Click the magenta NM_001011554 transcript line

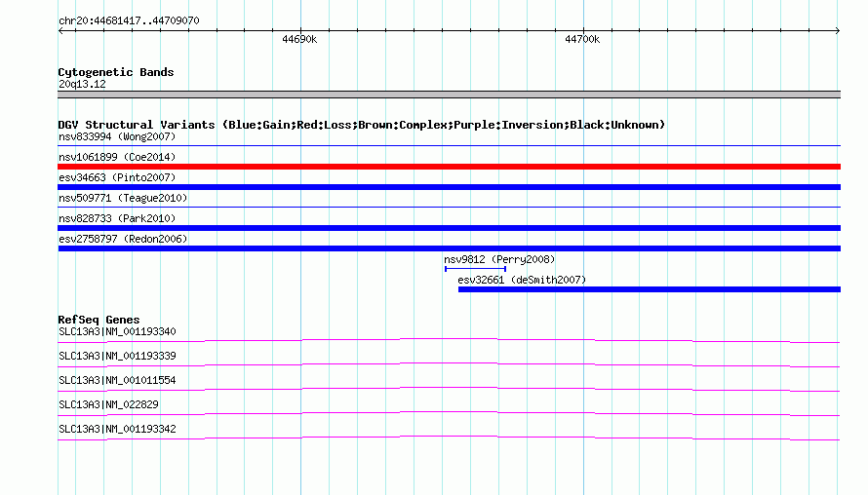449,389
